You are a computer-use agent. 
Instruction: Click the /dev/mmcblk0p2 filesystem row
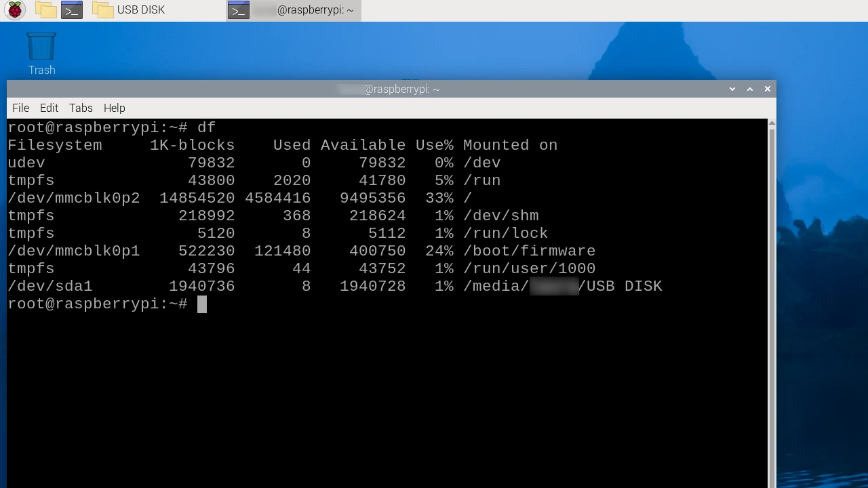pyautogui.click(x=73, y=198)
